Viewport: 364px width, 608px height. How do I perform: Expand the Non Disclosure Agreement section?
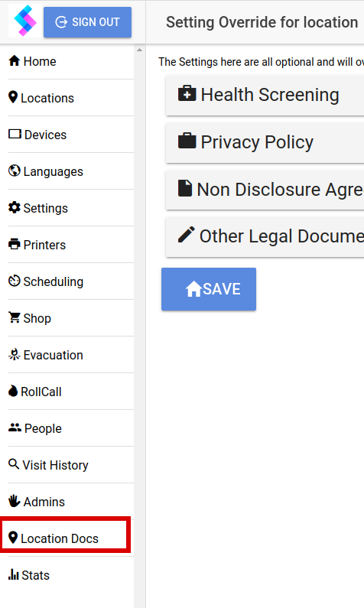(265, 190)
